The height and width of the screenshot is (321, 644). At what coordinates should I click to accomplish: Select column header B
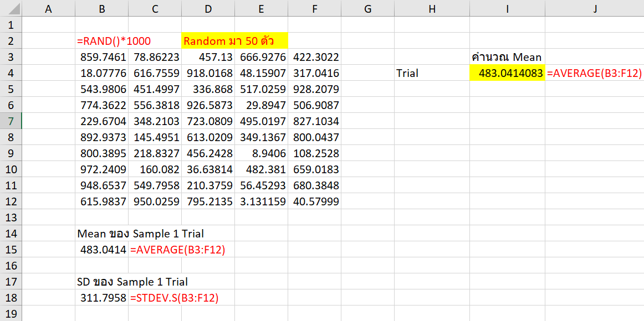tap(101, 9)
